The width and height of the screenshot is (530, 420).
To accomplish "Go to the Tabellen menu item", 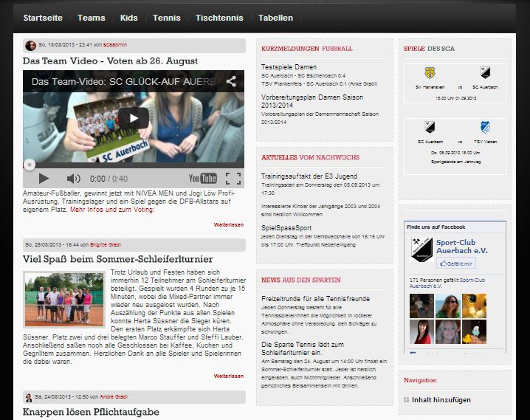I will tap(275, 18).
